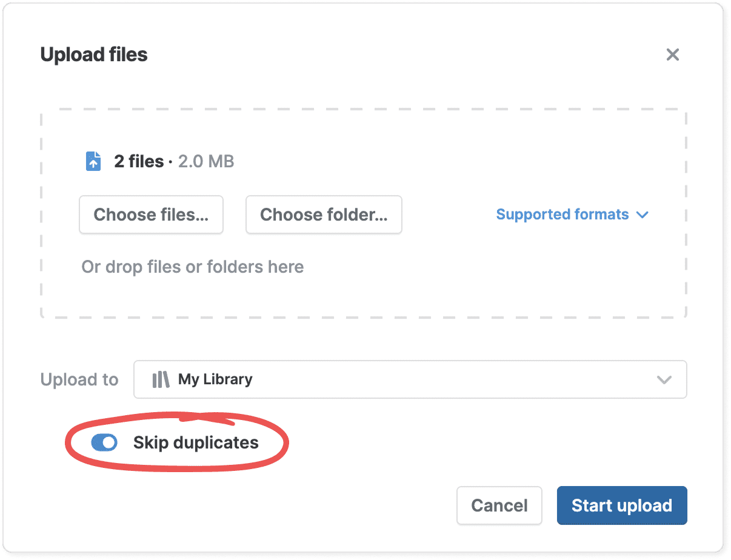The image size is (731, 560).
Task: Click the chevron beside Supported formats
Action: click(643, 215)
